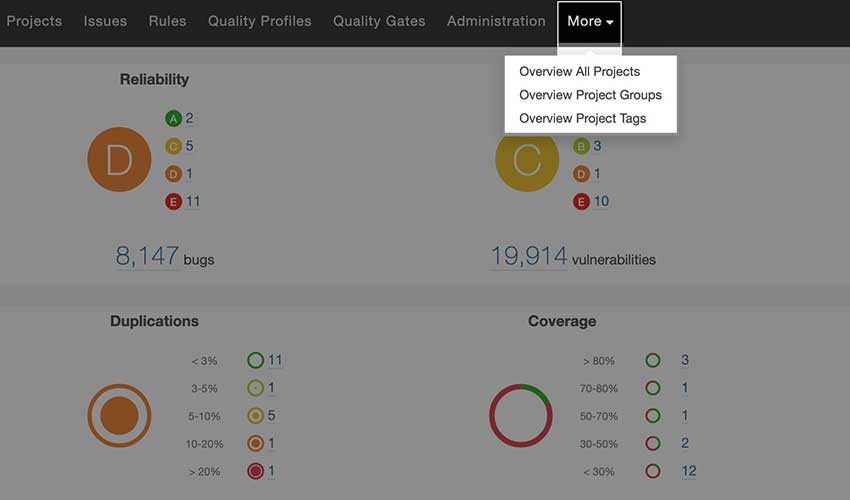Click the green ring icon for under 3% duplications
Image resolution: width=850 pixels, height=500 pixels.
coord(255,360)
